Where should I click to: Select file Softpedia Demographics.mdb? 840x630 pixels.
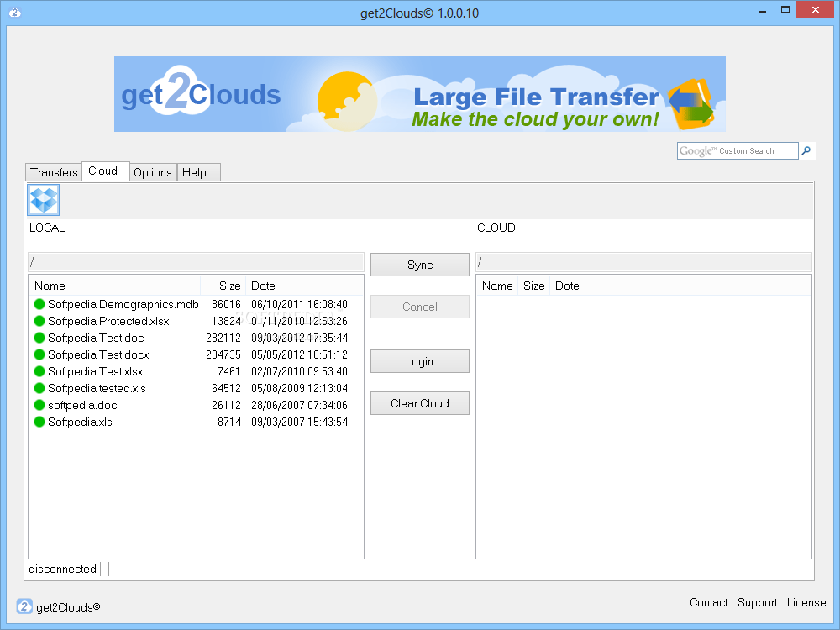[123, 304]
